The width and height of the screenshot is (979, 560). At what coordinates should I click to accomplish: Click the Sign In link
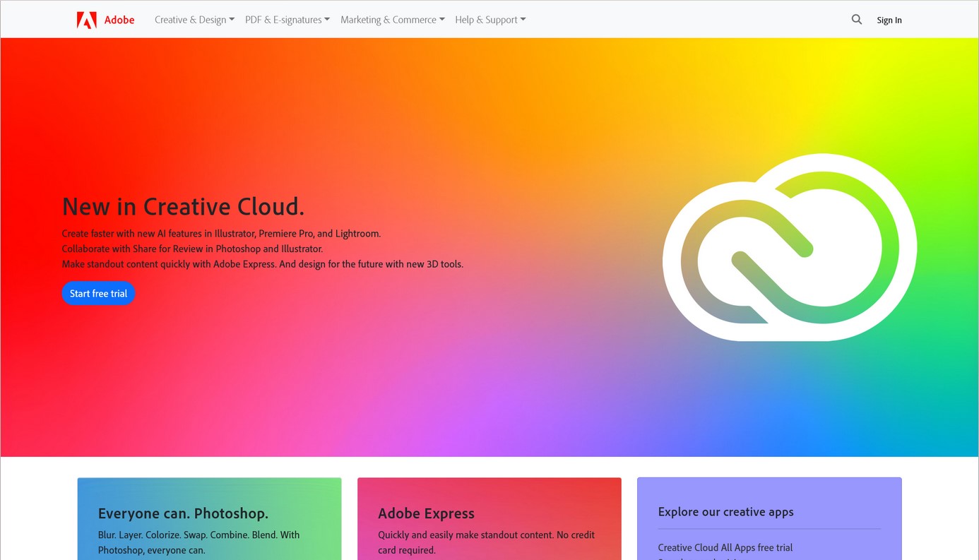point(889,20)
